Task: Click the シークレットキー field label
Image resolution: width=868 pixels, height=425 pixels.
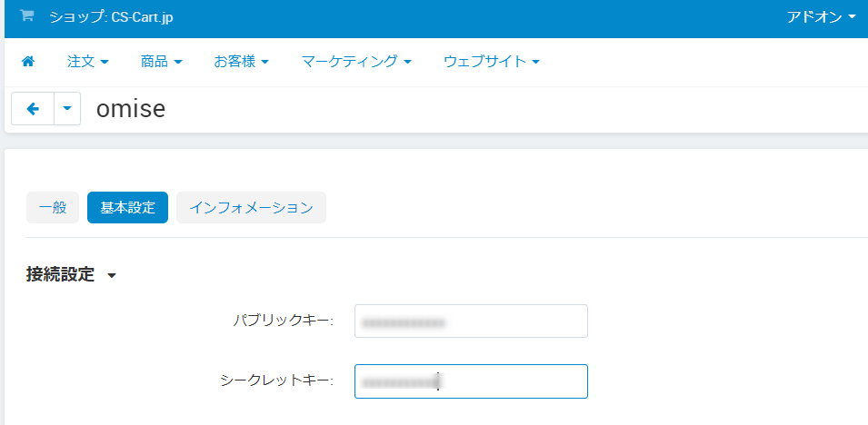Action: (x=277, y=381)
